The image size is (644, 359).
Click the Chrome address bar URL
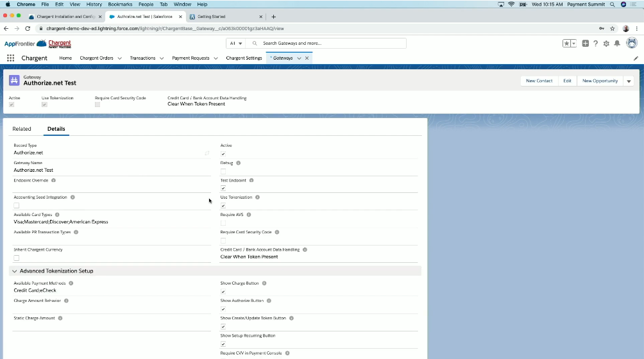tap(165, 29)
